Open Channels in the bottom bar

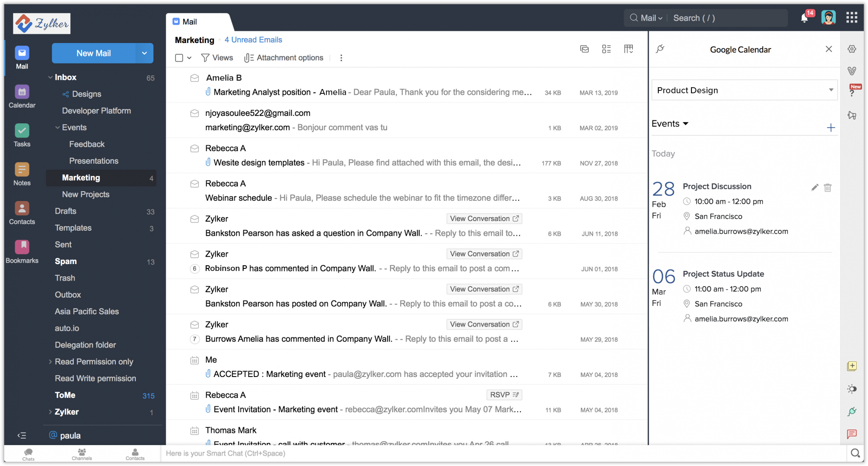click(82, 454)
